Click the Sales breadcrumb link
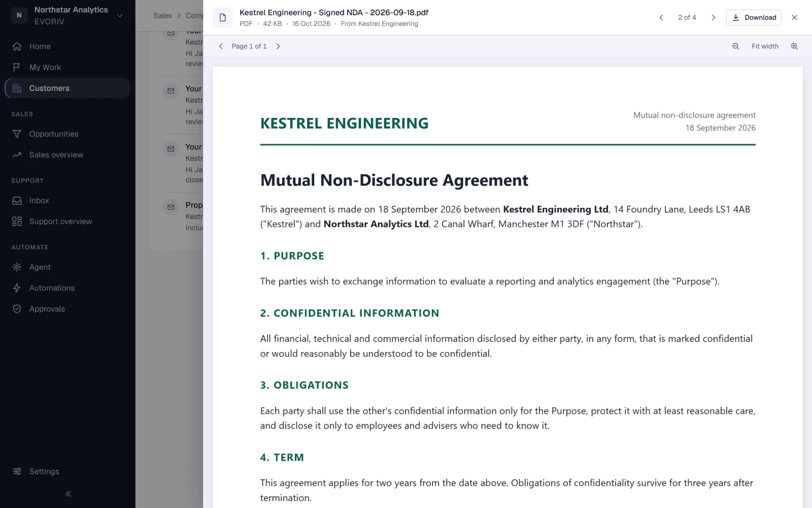The height and width of the screenshot is (508, 812). point(162,15)
